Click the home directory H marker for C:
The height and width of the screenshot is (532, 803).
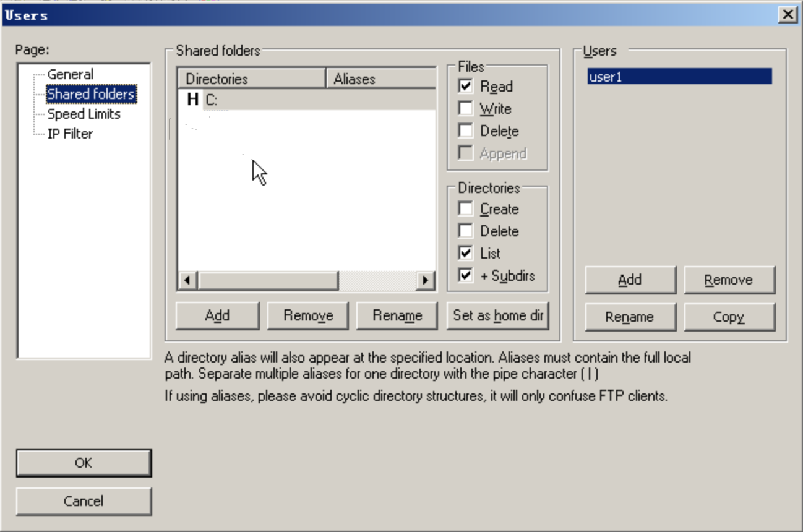pos(192,100)
